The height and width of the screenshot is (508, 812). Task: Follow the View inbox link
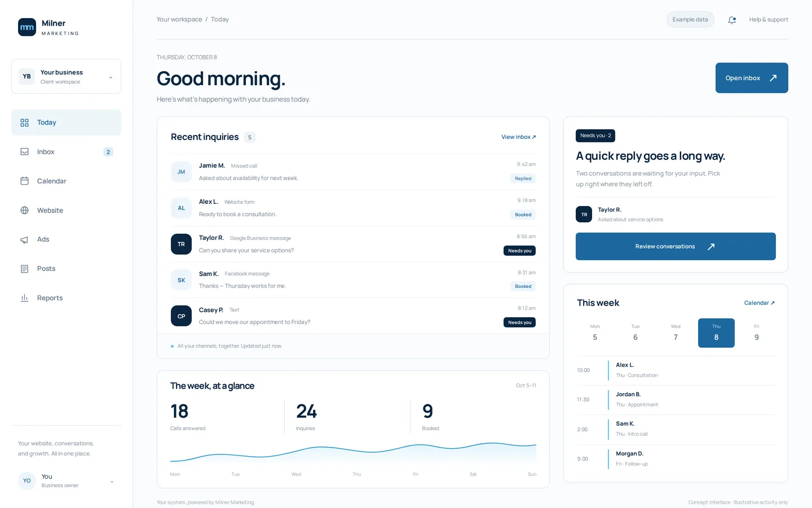click(519, 137)
